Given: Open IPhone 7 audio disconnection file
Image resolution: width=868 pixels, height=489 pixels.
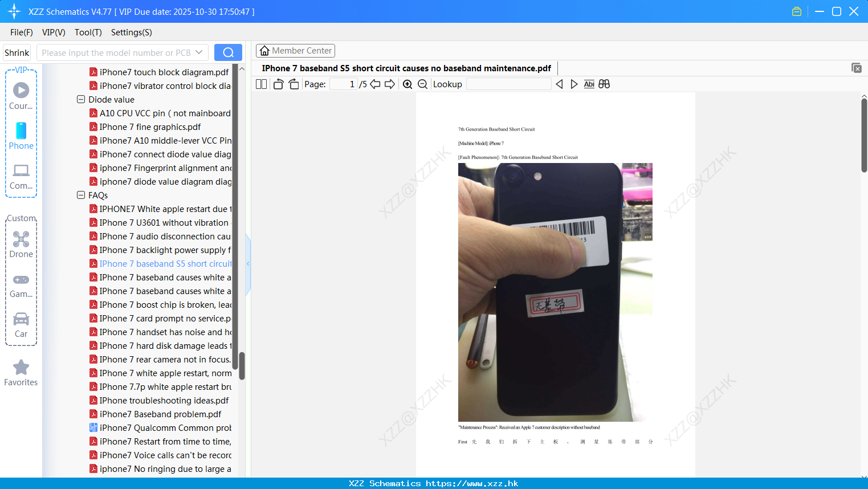Looking at the screenshot, I should pyautogui.click(x=160, y=236).
